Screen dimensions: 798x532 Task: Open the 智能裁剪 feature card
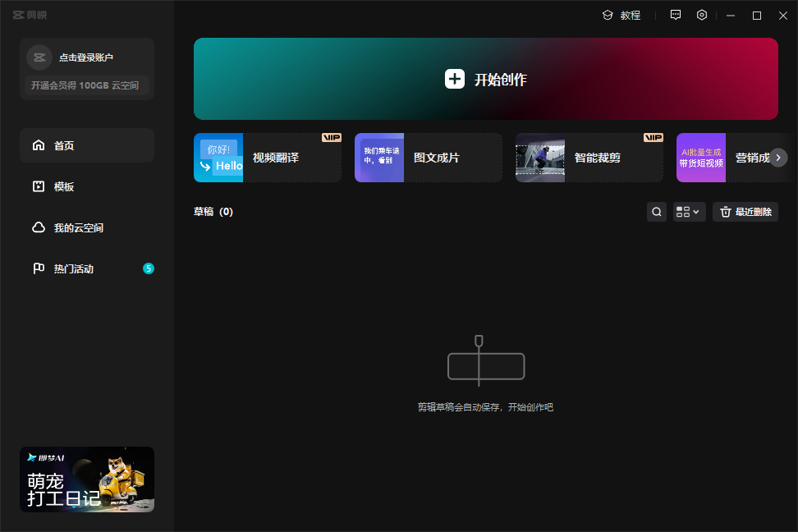[589, 158]
